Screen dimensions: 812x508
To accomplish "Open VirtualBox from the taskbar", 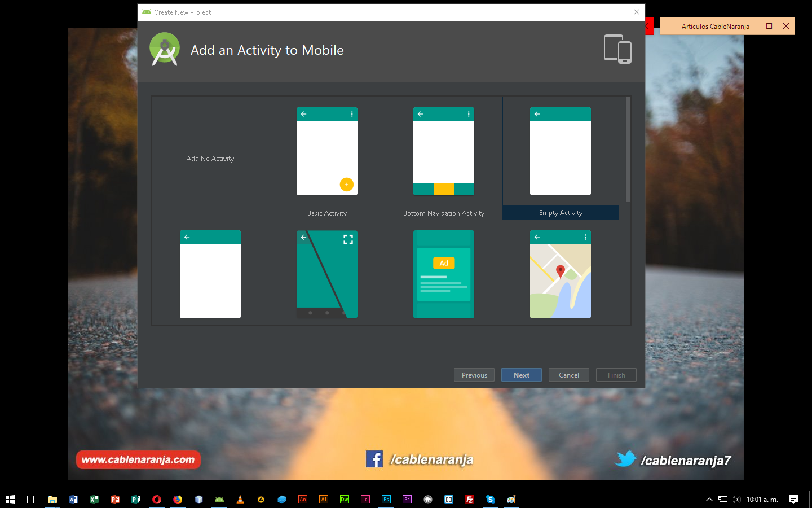I will point(198,500).
